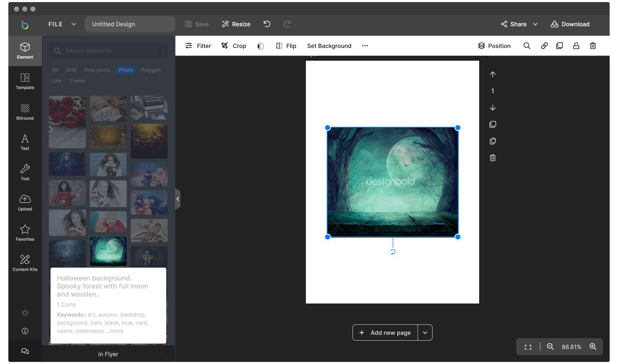The height and width of the screenshot is (364, 618).
Task: Click the zoom in magnifier
Action: click(593, 347)
